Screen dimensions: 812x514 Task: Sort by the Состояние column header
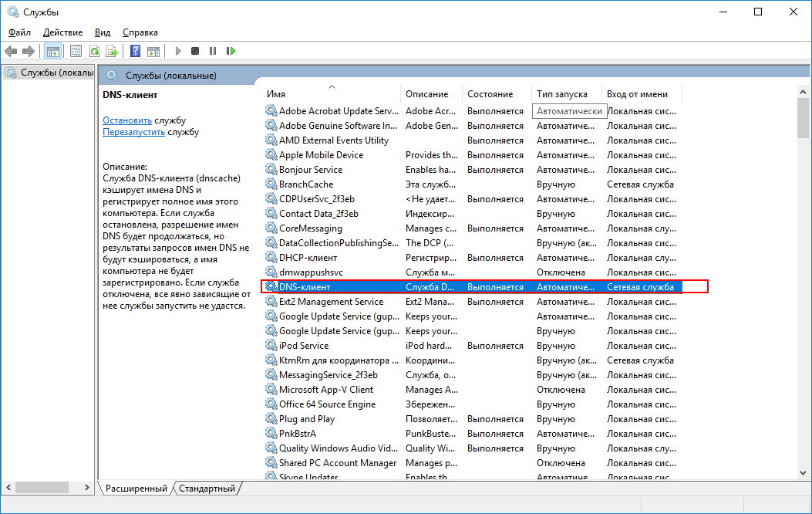[x=490, y=94]
